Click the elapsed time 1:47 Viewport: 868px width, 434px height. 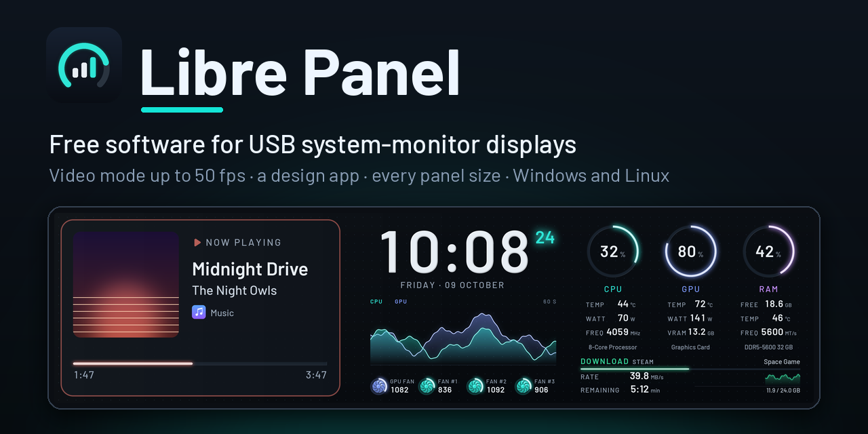coord(84,375)
